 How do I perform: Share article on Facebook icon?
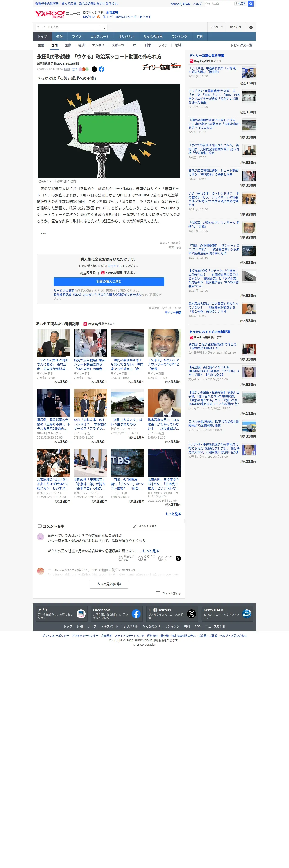point(101,69)
